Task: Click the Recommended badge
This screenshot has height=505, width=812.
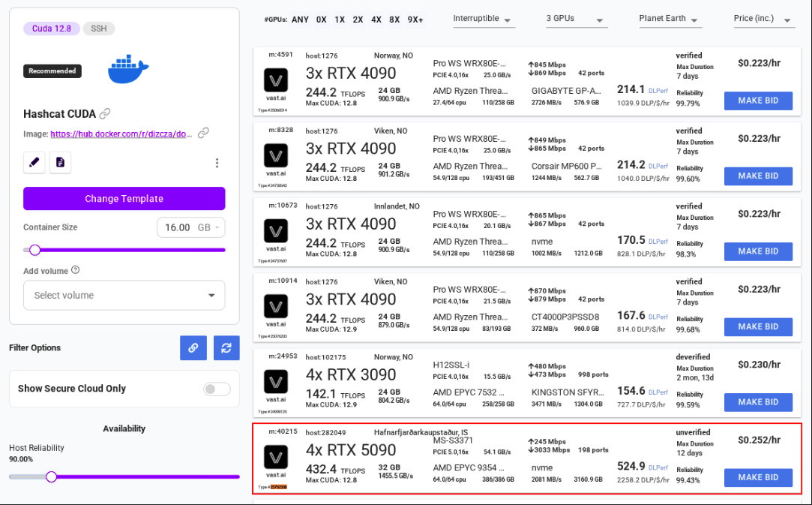Action: [x=52, y=71]
